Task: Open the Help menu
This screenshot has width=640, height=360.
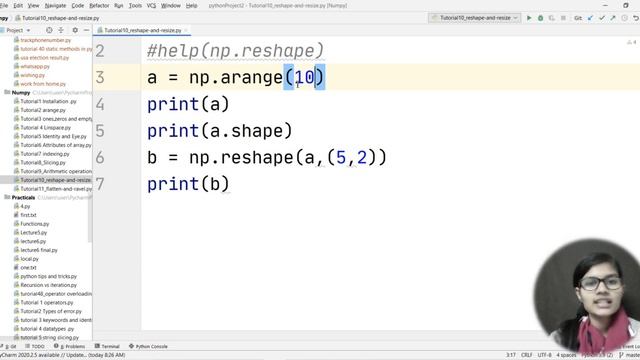Action: click(191, 6)
